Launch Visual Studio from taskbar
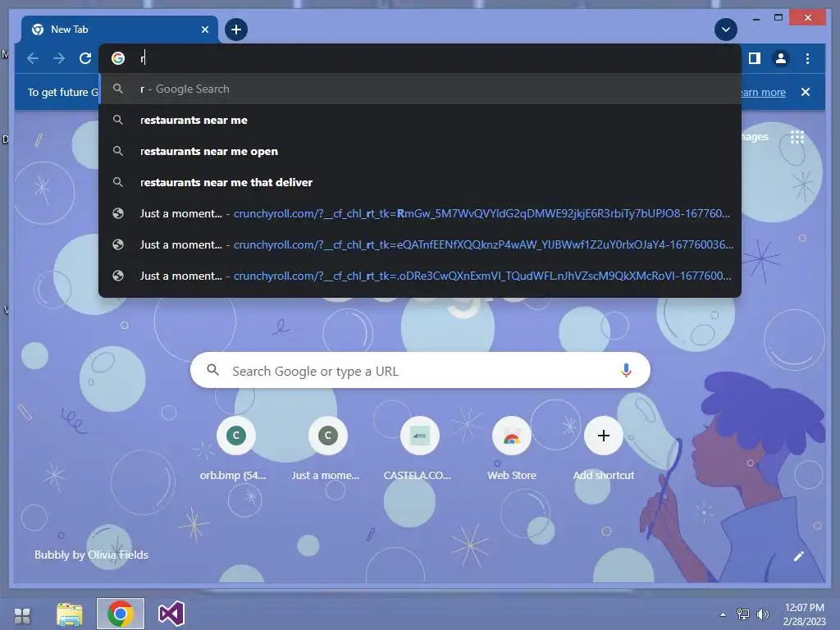Viewport: 840px width, 630px height. point(171,614)
